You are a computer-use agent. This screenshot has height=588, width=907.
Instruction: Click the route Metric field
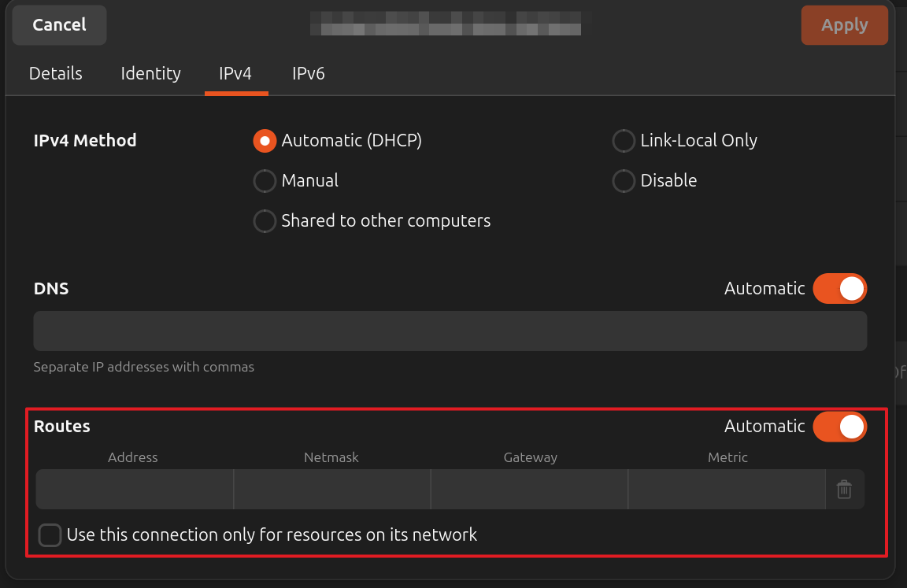[x=727, y=490]
